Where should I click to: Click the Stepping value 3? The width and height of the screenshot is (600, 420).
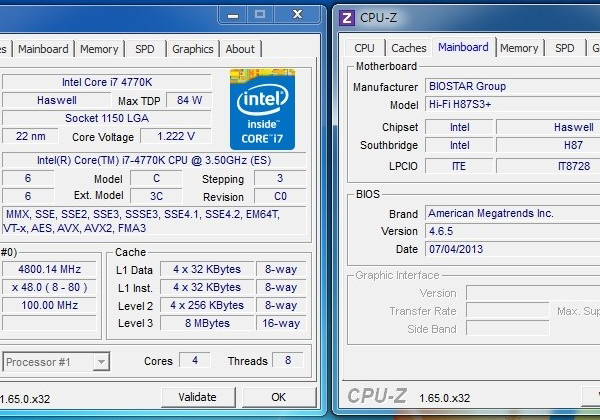280,178
